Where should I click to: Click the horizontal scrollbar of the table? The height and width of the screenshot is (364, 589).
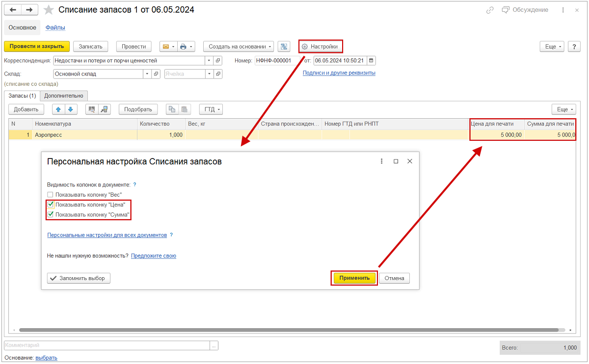[289, 330]
